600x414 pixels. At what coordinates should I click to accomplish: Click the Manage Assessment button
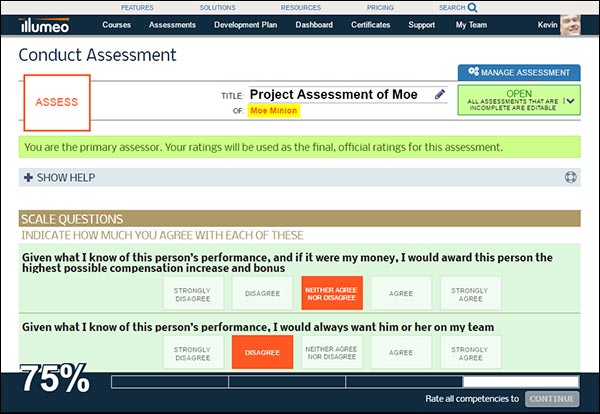(x=519, y=72)
